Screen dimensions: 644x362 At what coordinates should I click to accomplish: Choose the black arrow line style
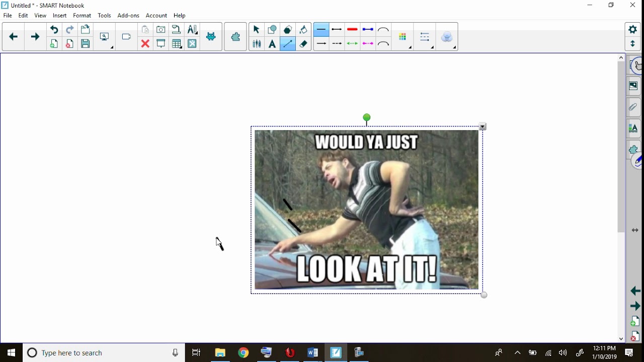click(321, 44)
